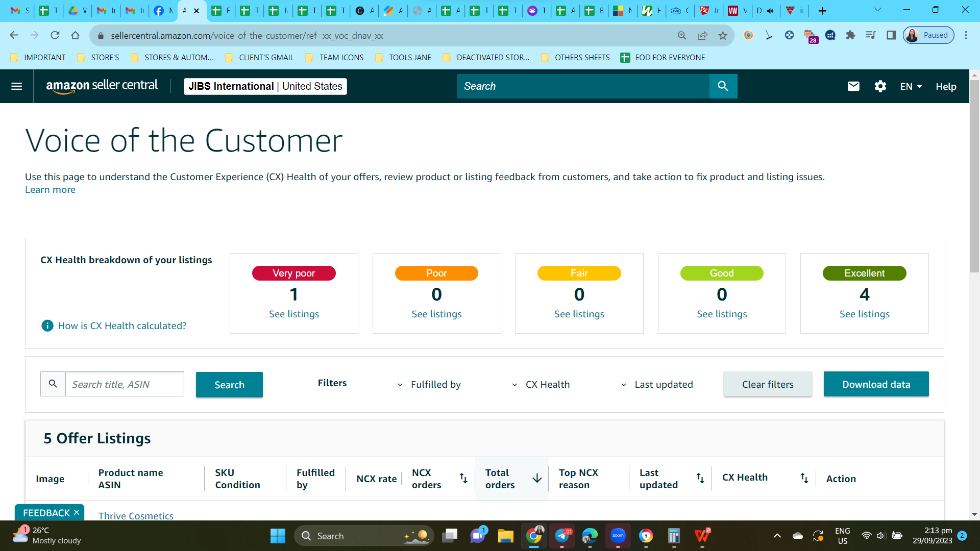The width and height of the screenshot is (980, 551).
Task: Click the browser address bar URL
Action: (x=247, y=35)
